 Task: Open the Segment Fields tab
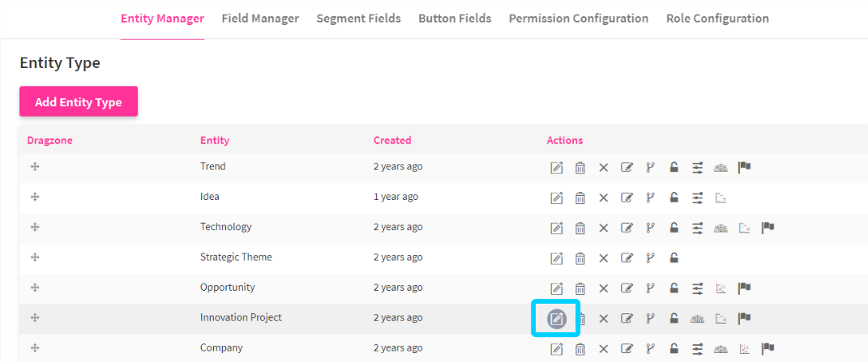(x=358, y=18)
